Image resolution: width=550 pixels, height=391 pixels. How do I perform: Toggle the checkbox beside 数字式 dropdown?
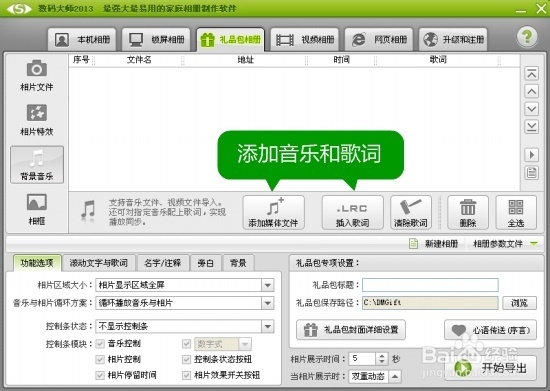click(x=186, y=344)
